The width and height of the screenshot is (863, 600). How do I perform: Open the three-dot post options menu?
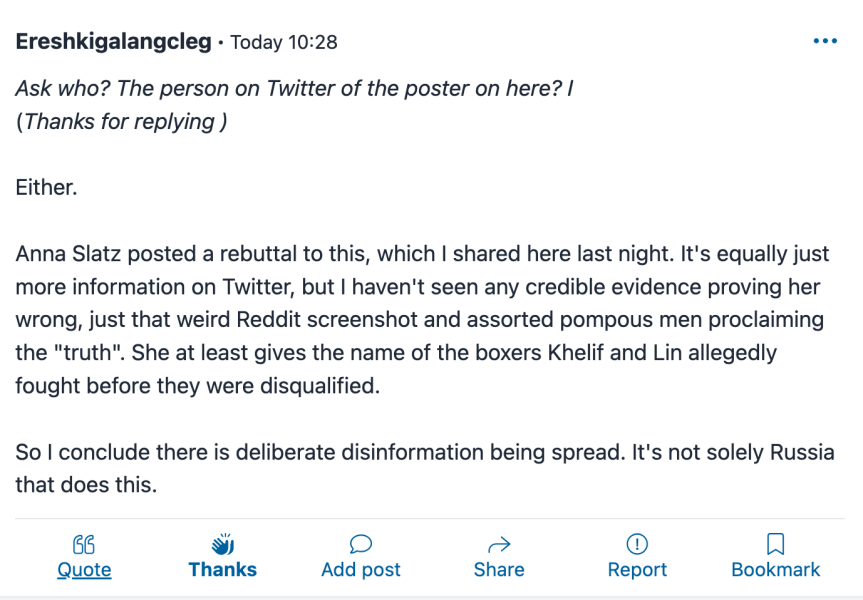825,41
